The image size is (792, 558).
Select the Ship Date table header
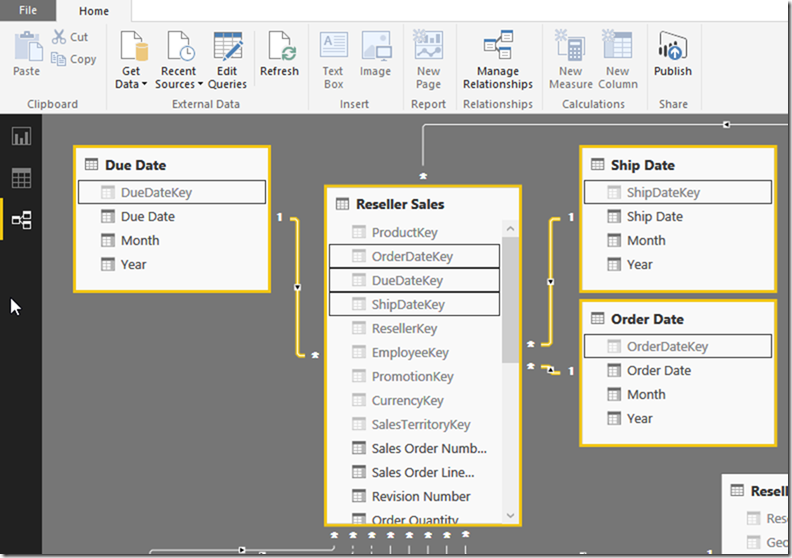click(x=678, y=165)
